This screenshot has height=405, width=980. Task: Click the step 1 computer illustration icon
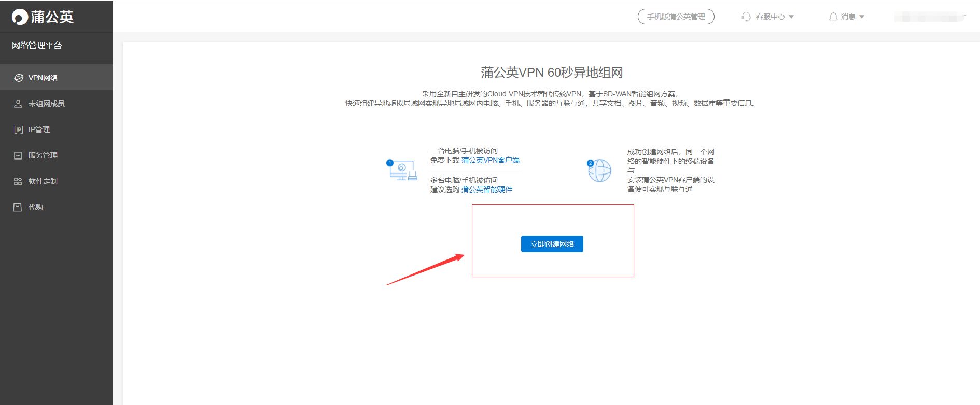pyautogui.click(x=402, y=170)
